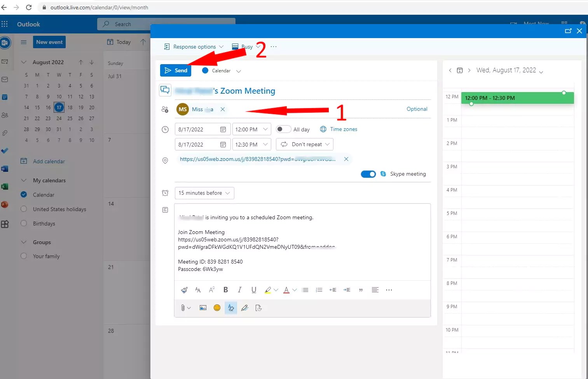588x379 pixels.
Task: Collapse the My calendars section
Action: [x=23, y=180]
